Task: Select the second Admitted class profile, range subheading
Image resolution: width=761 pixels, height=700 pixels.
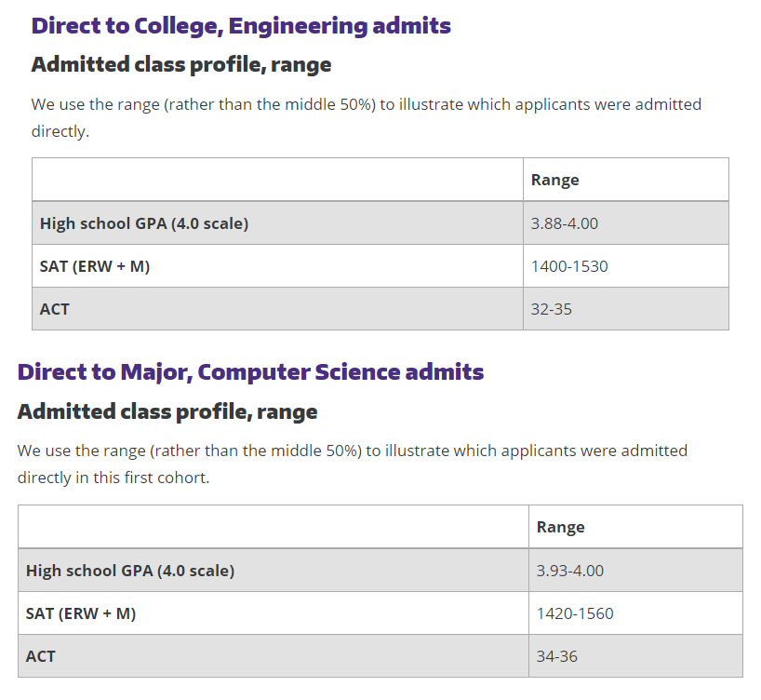Action: point(167,412)
